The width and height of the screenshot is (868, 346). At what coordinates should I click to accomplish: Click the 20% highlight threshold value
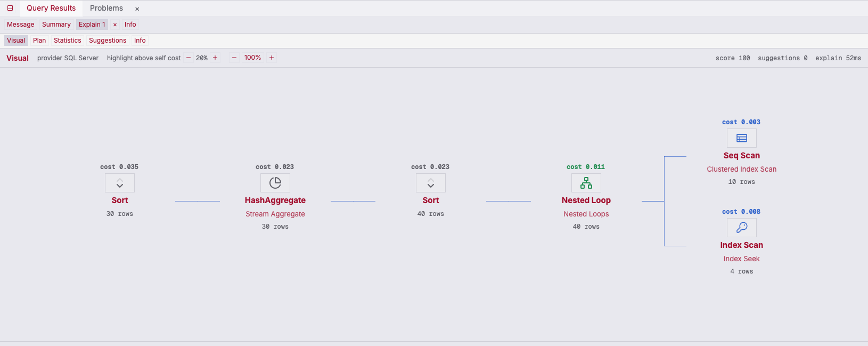point(202,58)
